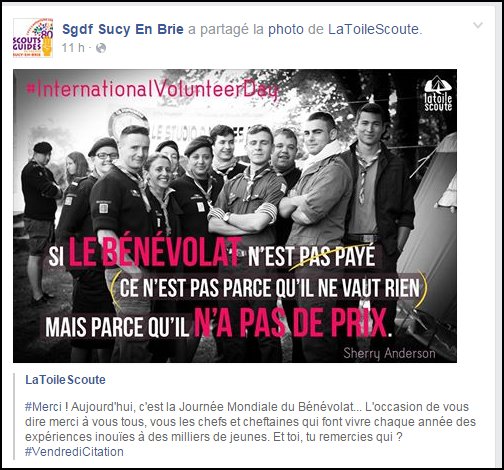Click the "LE BÉNÉVOLAT" pink headline
The width and height of the screenshot is (504, 470).
pos(155,252)
